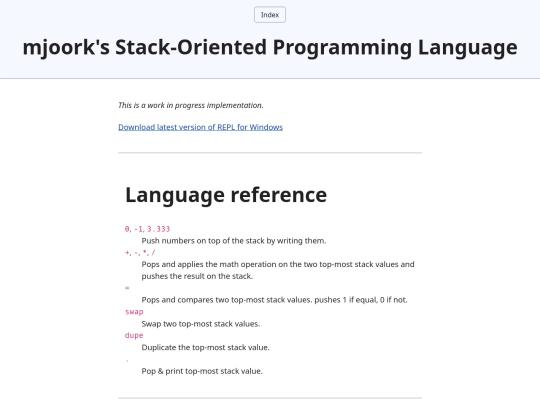Open the Download latest version of REPL link
Image resolution: width=540 pixels, height=405 pixels.
click(200, 127)
